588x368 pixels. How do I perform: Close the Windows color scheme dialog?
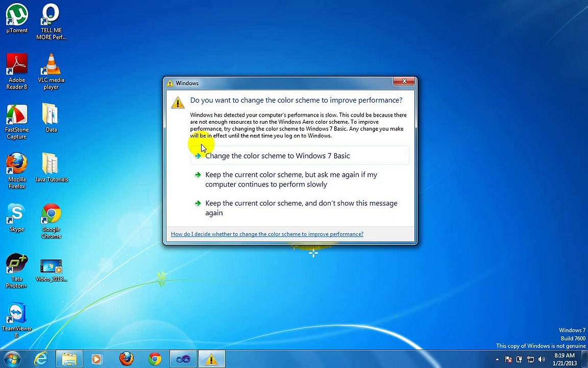[x=404, y=81]
